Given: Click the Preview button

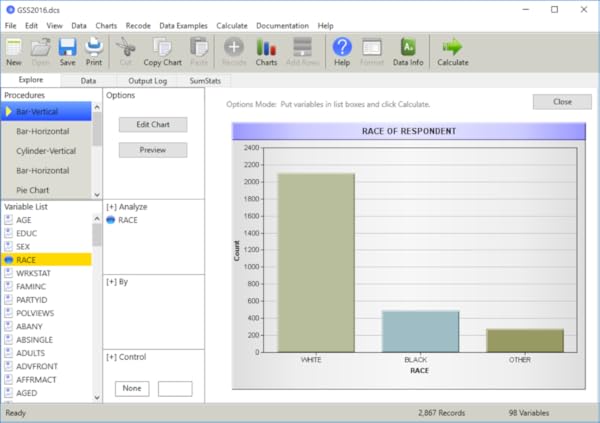Looking at the screenshot, I should point(153,150).
